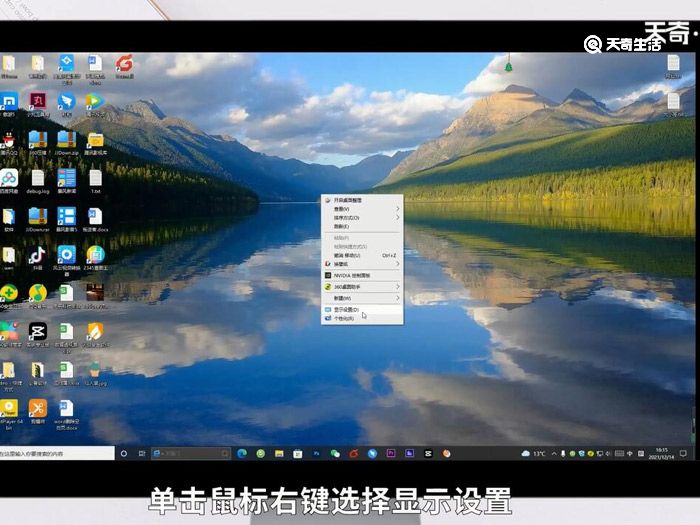
Task: Open the yellow PotPlayer 64 bit icon
Action: click(x=9, y=408)
